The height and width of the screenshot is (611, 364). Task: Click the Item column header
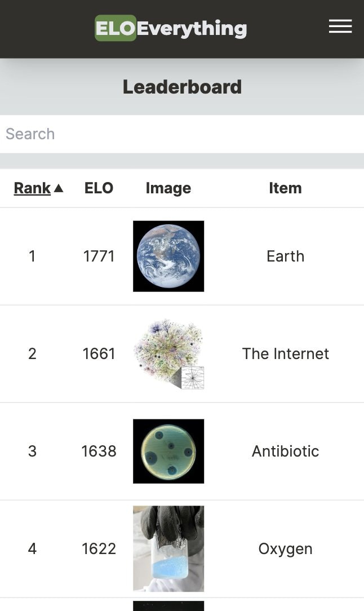point(285,188)
